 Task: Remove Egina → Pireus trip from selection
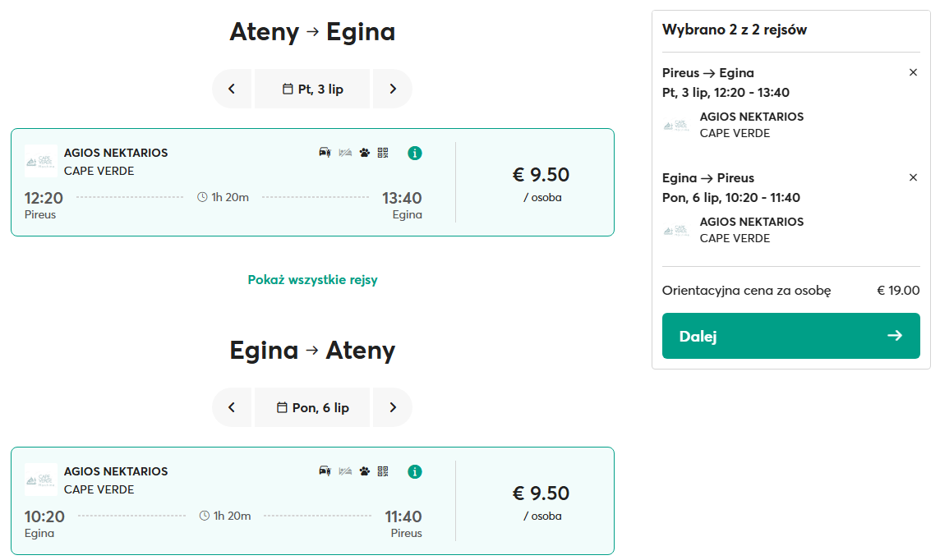pyautogui.click(x=913, y=177)
